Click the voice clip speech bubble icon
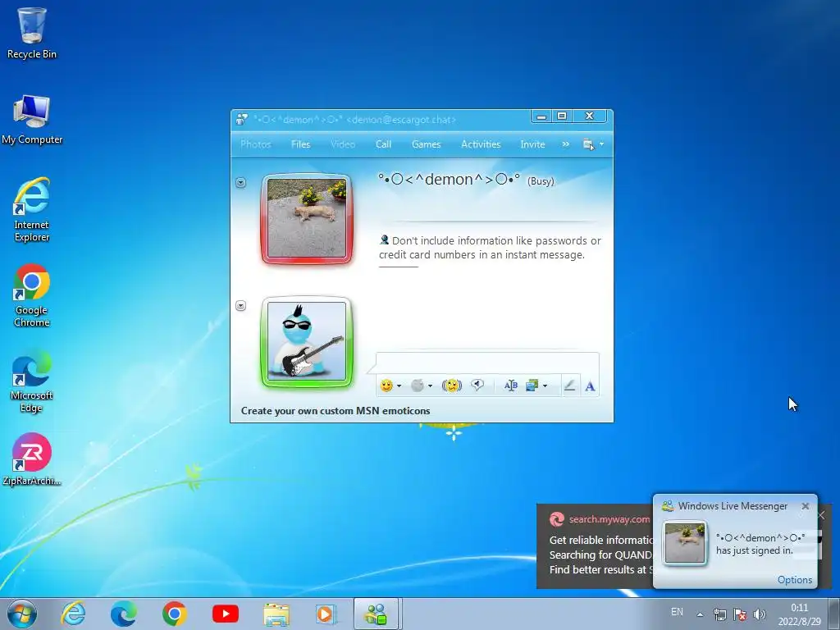 477,386
